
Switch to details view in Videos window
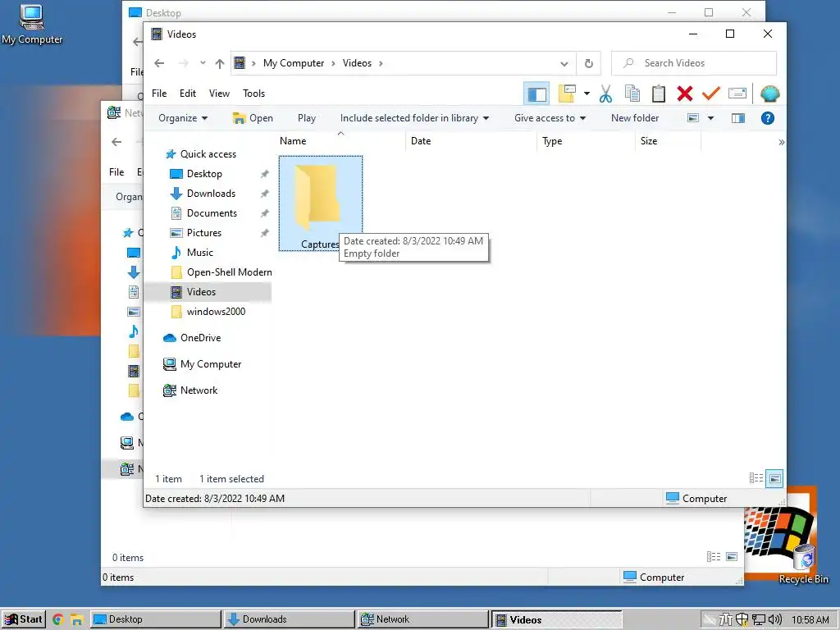coord(756,478)
